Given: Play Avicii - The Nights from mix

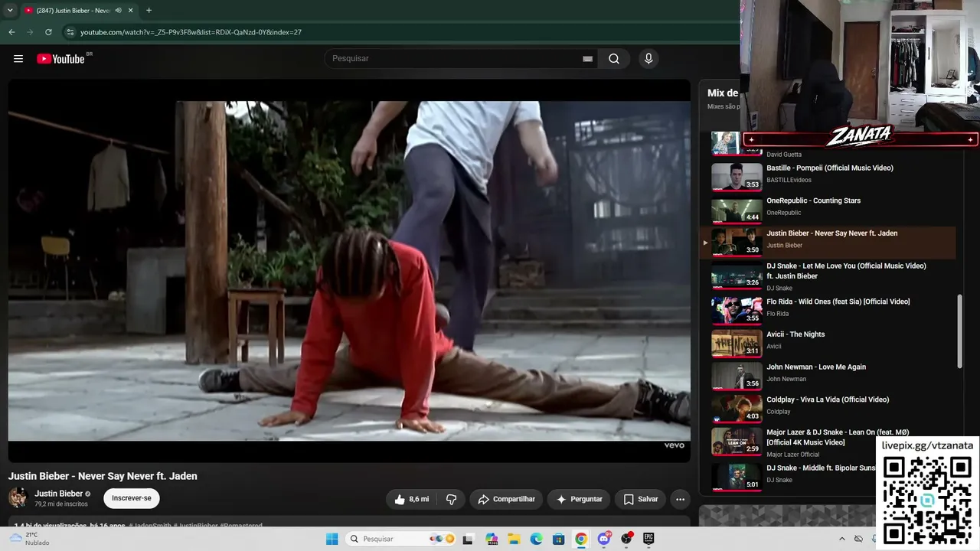Looking at the screenshot, I should pyautogui.click(x=795, y=334).
